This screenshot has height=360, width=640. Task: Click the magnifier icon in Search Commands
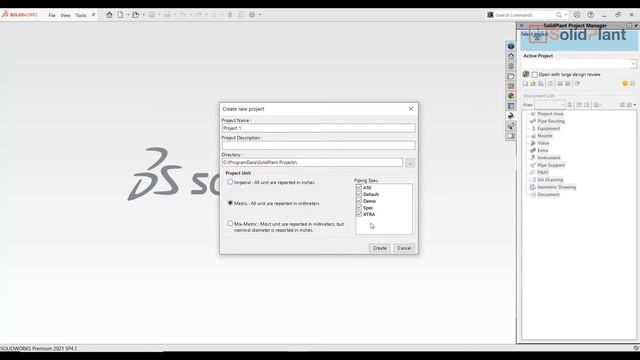coord(558,15)
